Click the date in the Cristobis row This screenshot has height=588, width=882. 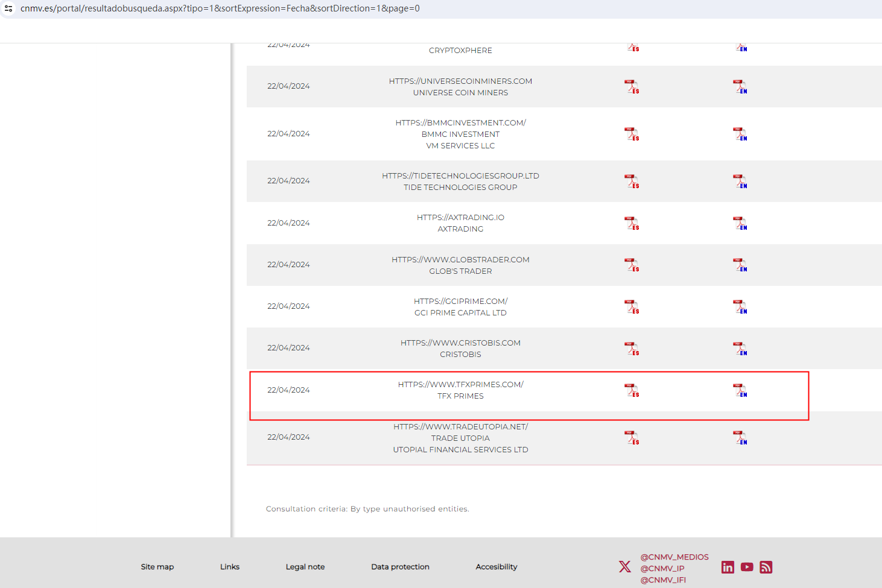tap(288, 348)
